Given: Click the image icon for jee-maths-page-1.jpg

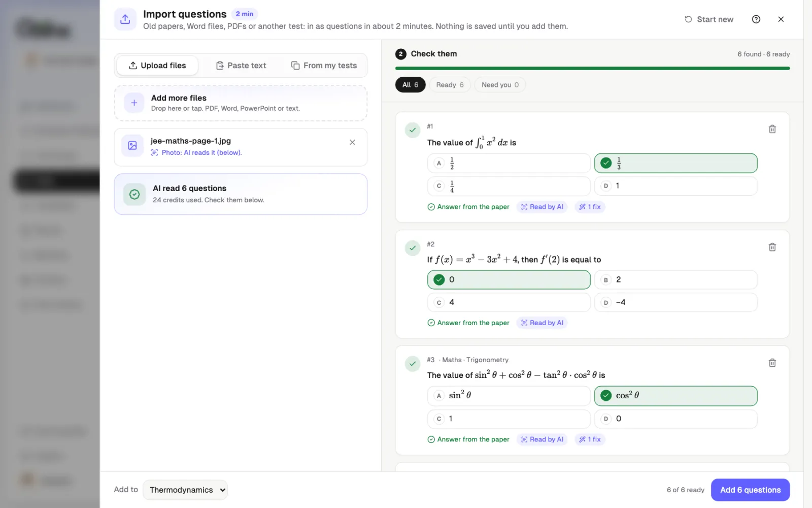Looking at the screenshot, I should point(132,146).
